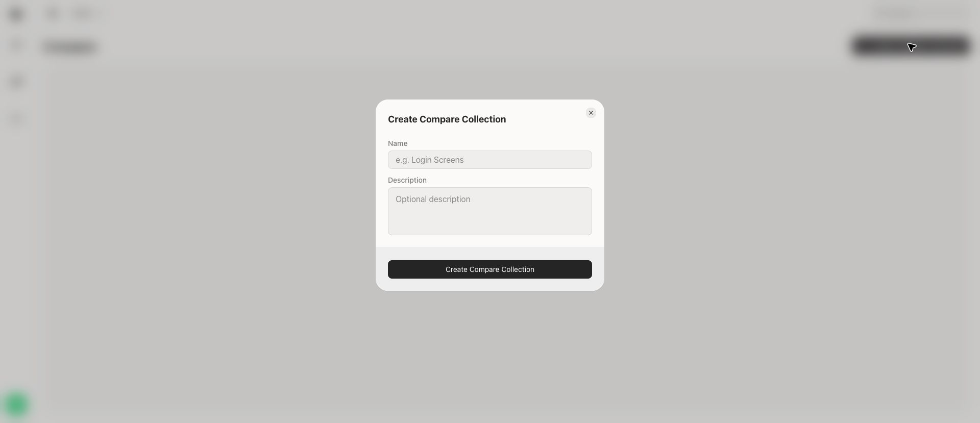This screenshot has height=423, width=980.
Task: Click the Name field label
Action: tap(398, 143)
